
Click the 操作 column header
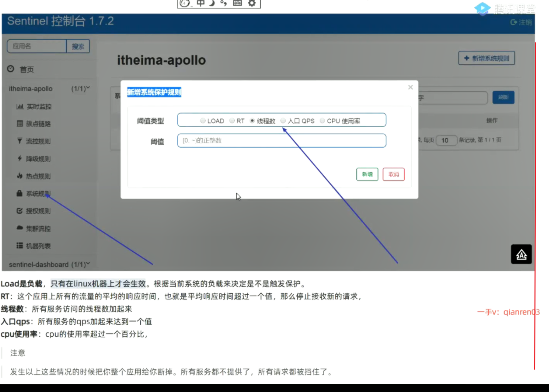pos(492,121)
